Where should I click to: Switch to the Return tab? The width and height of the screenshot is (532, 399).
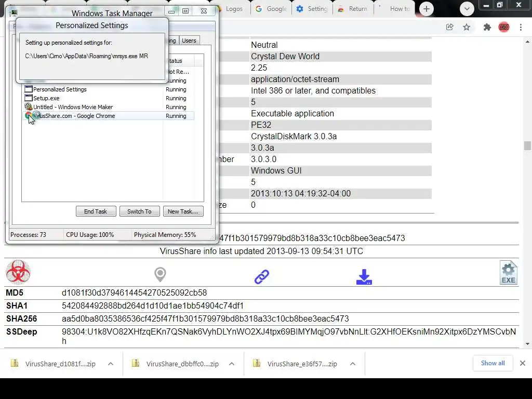[x=353, y=9]
